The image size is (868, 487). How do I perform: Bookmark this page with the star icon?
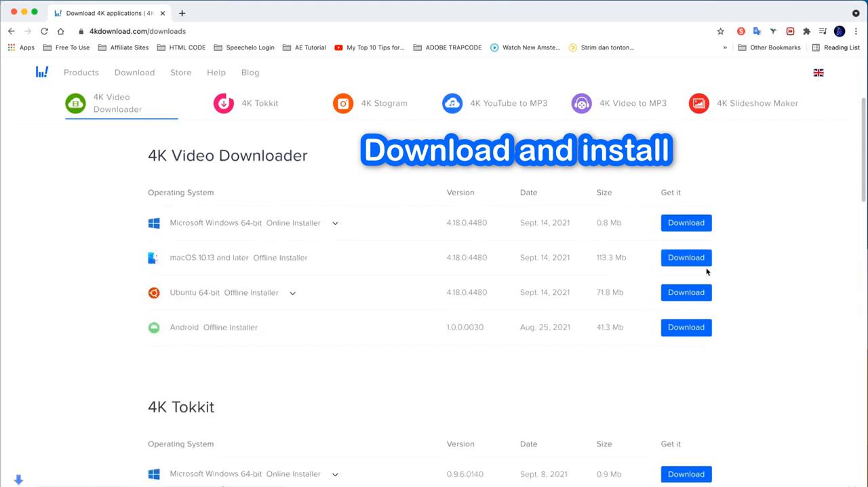pyautogui.click(x=721, y=31)
